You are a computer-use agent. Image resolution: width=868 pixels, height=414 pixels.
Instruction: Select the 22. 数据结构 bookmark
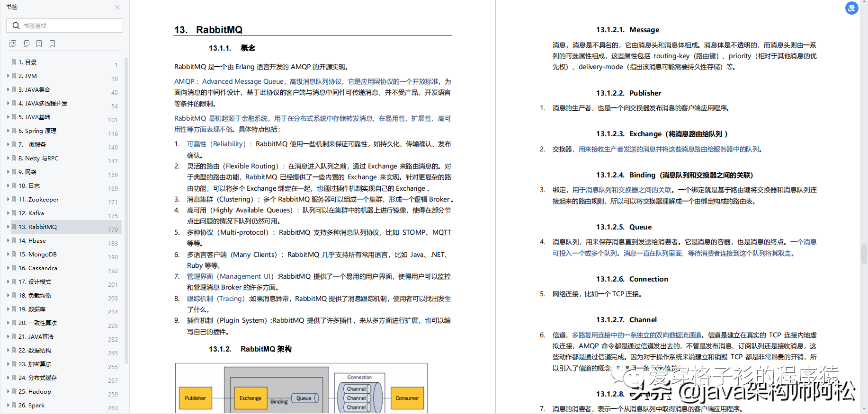pyautogui.click(x=35, y=350)
